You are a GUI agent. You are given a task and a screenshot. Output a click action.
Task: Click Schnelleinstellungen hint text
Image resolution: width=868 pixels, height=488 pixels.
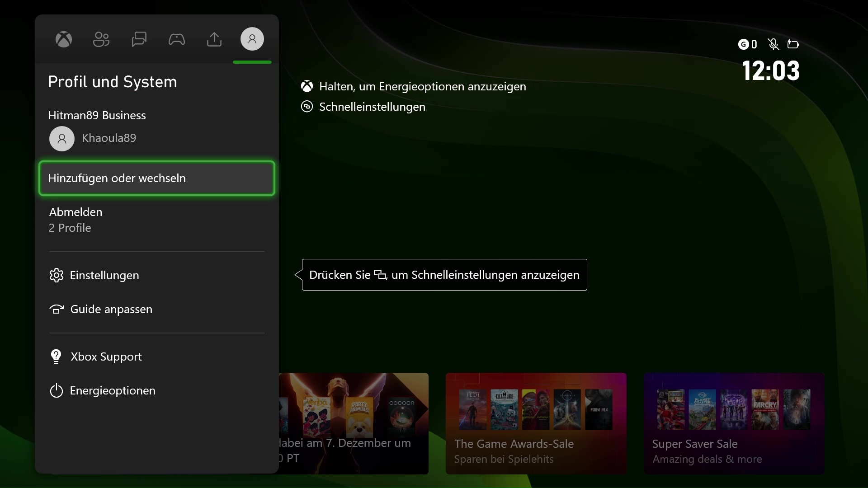tap(372, 107)
